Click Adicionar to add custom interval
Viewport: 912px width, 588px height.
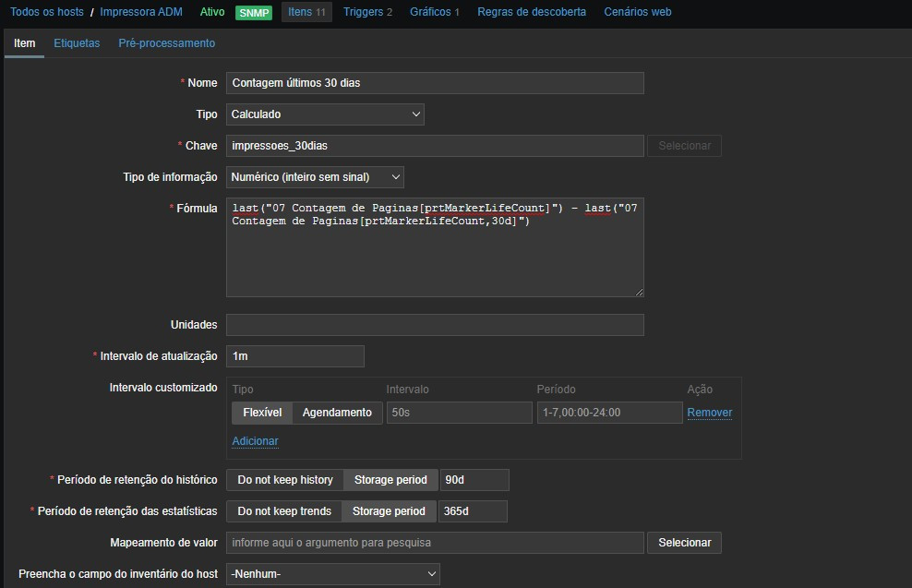click(255, 441)
